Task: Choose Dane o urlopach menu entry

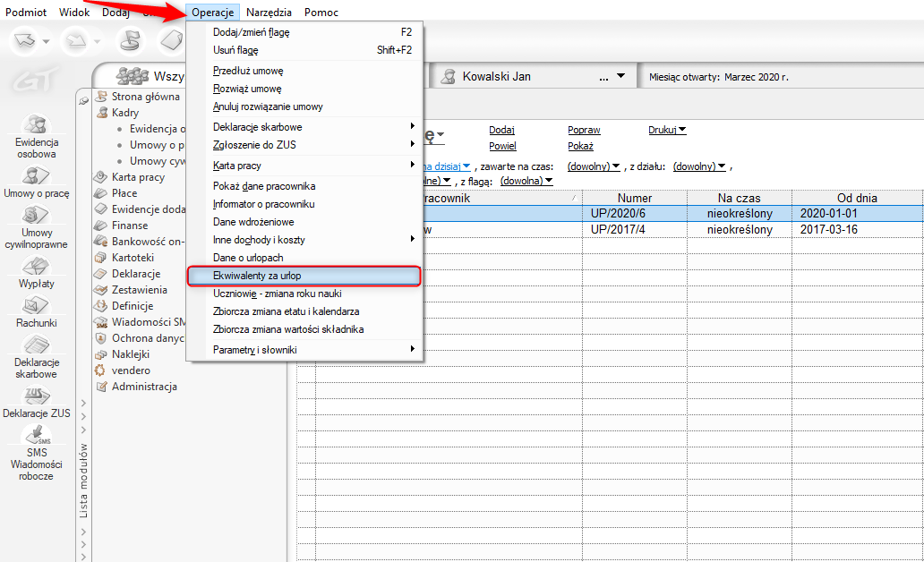Action: pyautogui.click(x=304, y=258)
